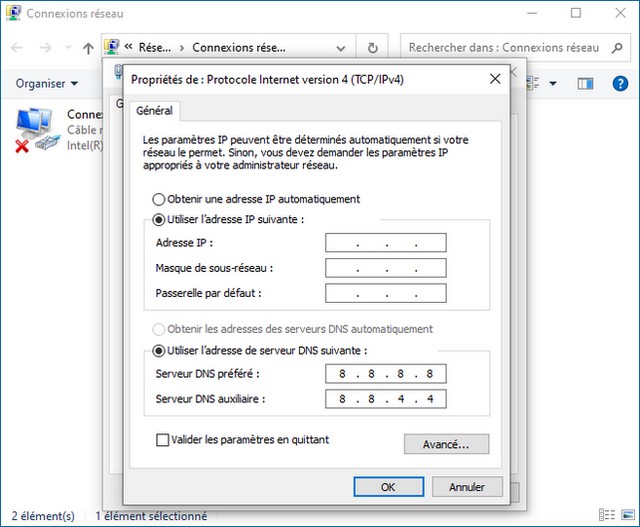Close the Connexions réseau window
Image resolution: width=640 pixels, height=527 pixels.
(x=620, y=13)
